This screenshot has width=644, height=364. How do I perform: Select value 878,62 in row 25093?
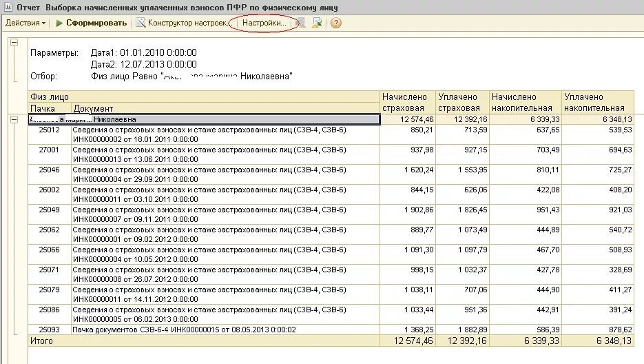coord(620,330)
